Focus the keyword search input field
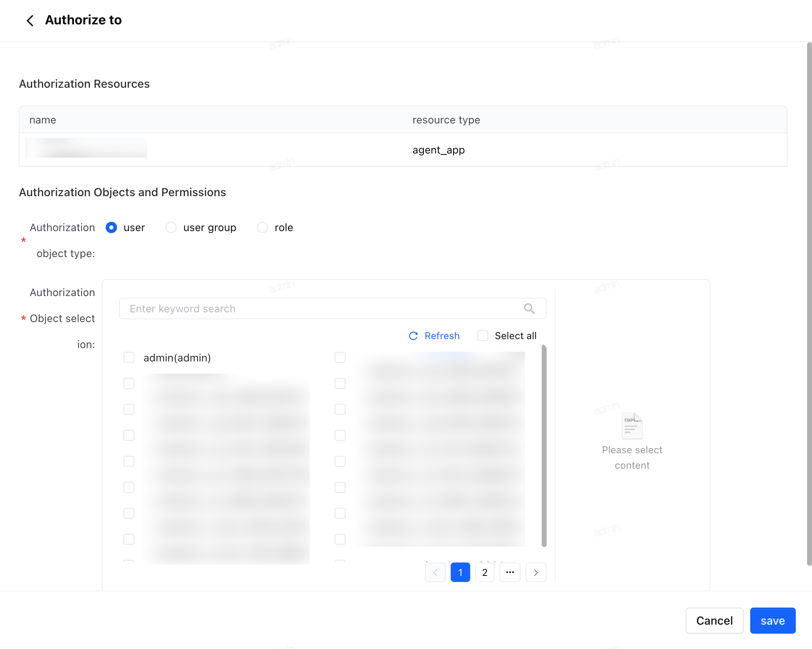 point(332,309)
